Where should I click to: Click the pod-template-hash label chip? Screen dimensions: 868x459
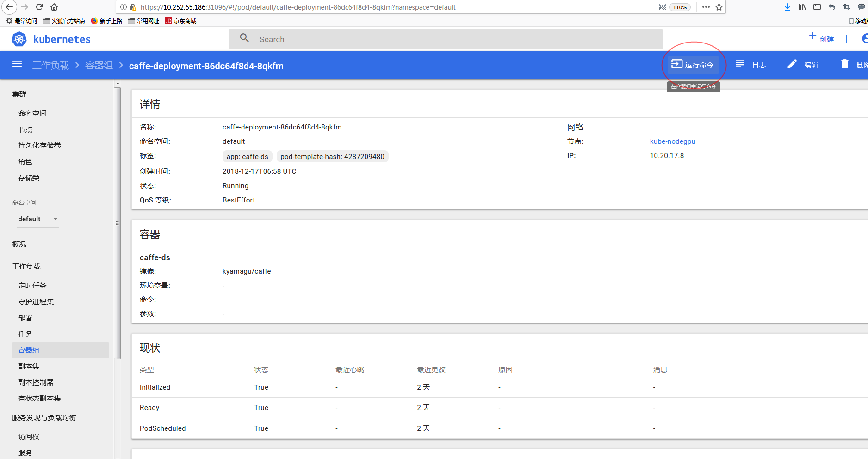(x=332, y=157)
